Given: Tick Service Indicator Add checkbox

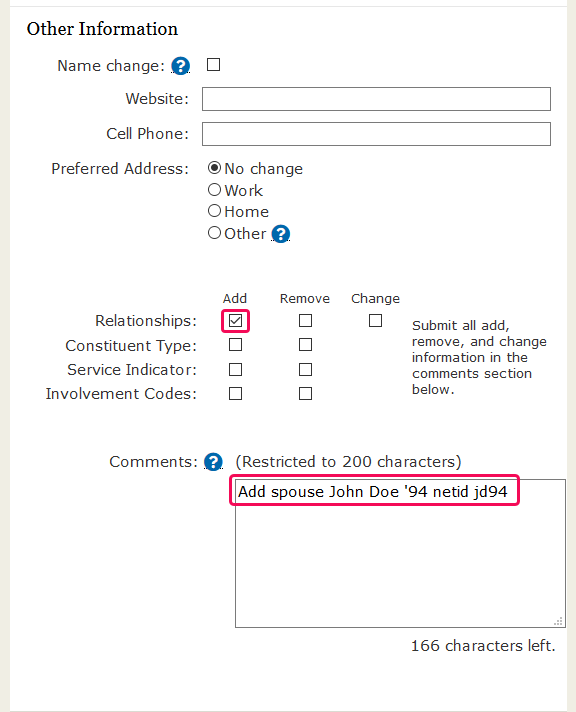Looking at the screenshot, I should click(235, 369).
